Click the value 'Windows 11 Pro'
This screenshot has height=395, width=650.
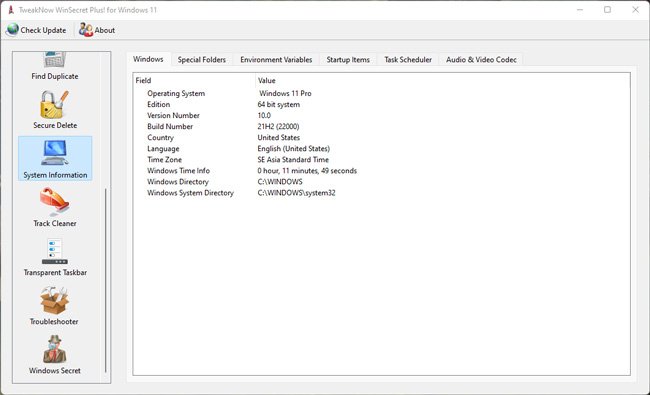[285, 93]
